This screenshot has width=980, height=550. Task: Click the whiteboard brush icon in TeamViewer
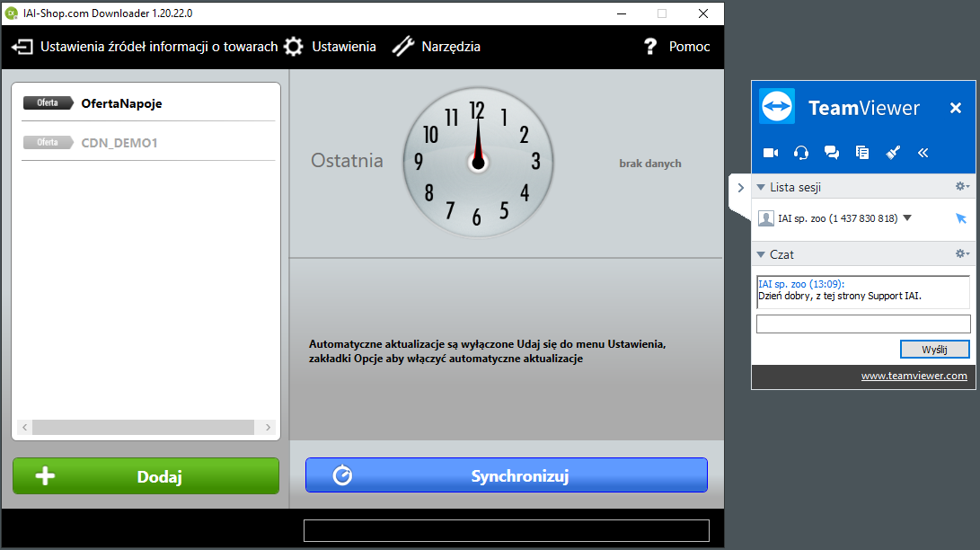pos(893,153)
